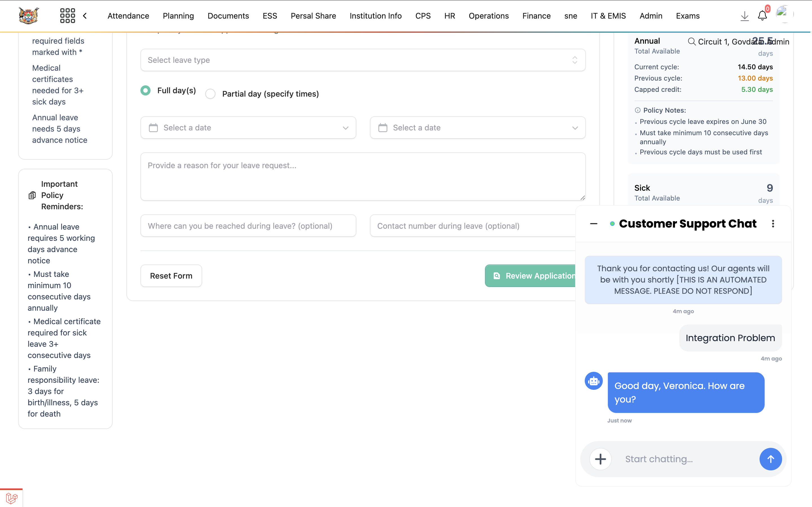Viewport: 812px width, 507px height.
Task: Open the apps grid menu icon
Action: [x=67, y=16]
